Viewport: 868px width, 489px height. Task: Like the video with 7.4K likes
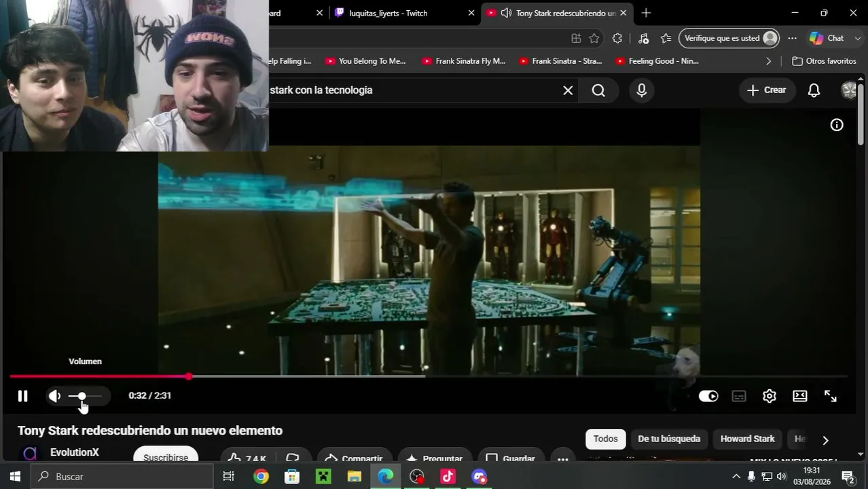(247, 458)
